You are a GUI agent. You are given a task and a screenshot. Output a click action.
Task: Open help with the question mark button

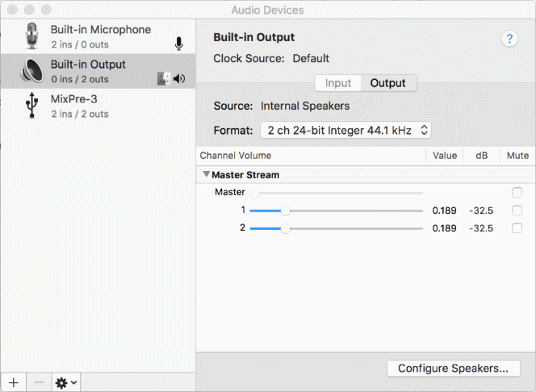pos(509,40)
